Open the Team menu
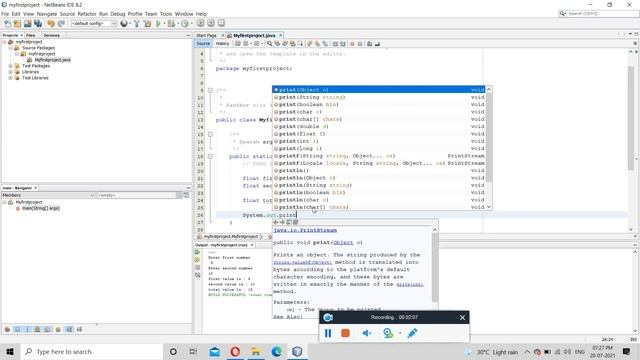Viewport: 640px width, 360px height. (x=151, y=14)
